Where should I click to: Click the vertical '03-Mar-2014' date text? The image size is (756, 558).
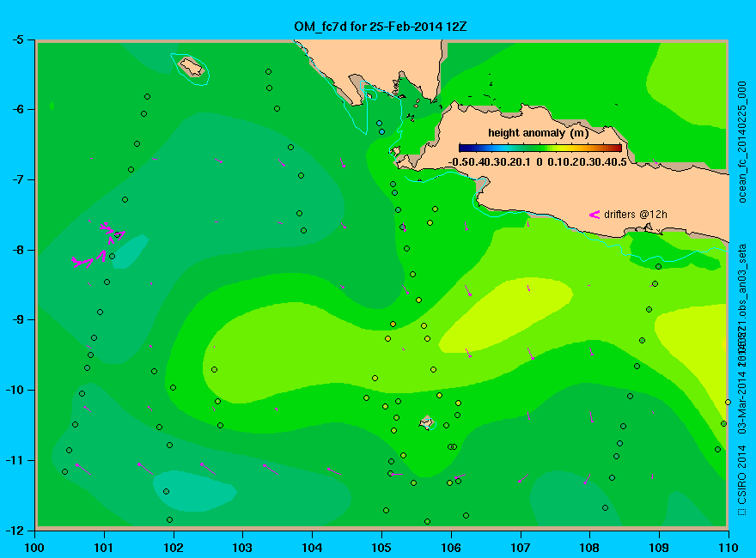(x=742, y=403)
